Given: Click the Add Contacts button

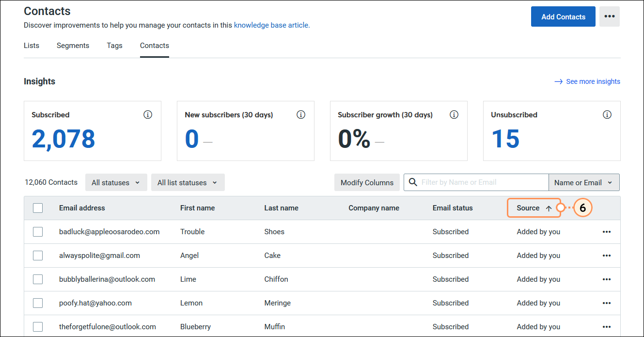Looking at the screenshot, I should (563, 16).
